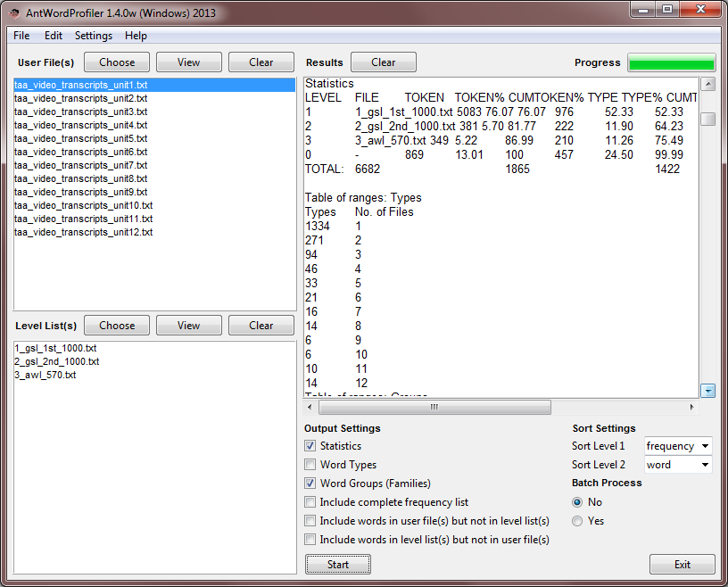
Task: Click the results scroll left arrow
Action: click(x=310, y=408)
